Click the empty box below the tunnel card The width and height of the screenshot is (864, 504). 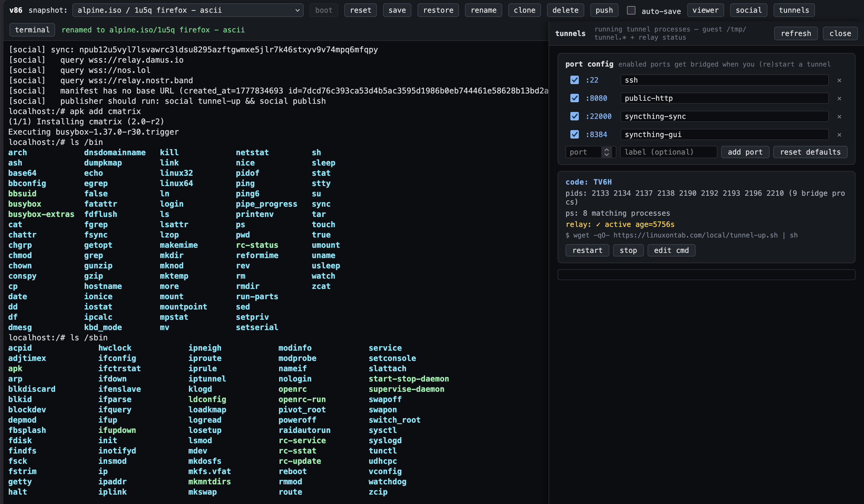706,275
